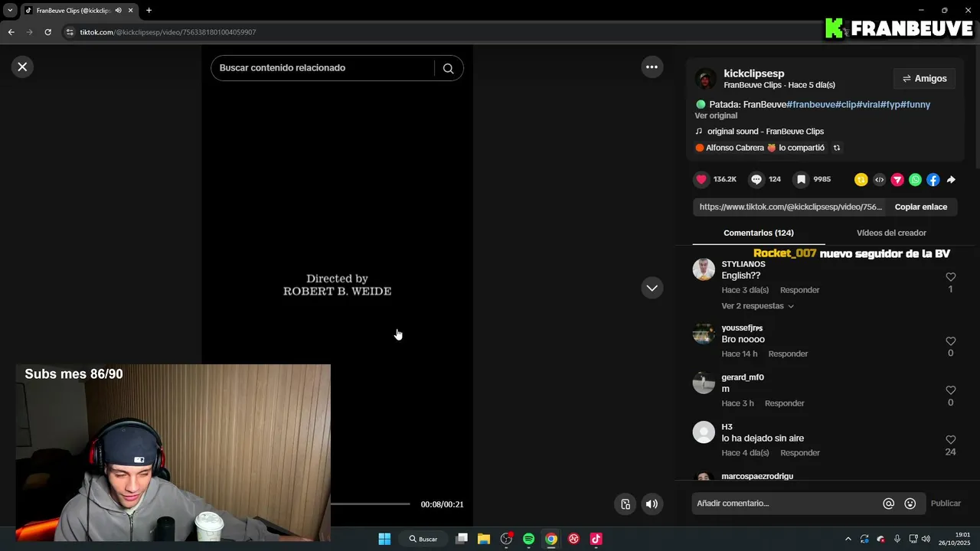Open the three-dot more options menu
Image resolution: width=980 pixels, height=551 pixels.
tap(652, 67)
